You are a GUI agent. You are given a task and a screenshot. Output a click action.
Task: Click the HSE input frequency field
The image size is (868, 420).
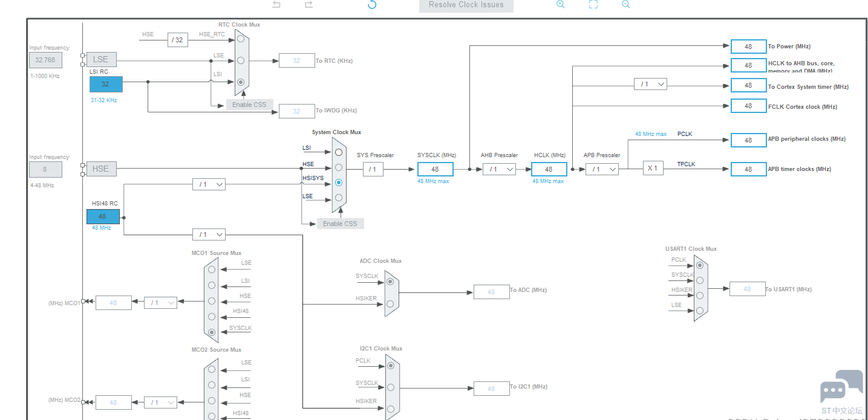(x=45, y=170)
